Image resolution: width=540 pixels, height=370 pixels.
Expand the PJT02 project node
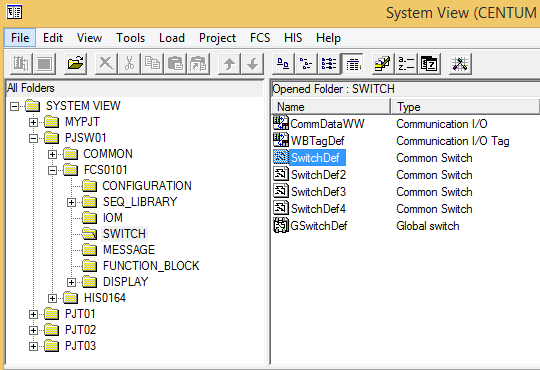point(33,330)
